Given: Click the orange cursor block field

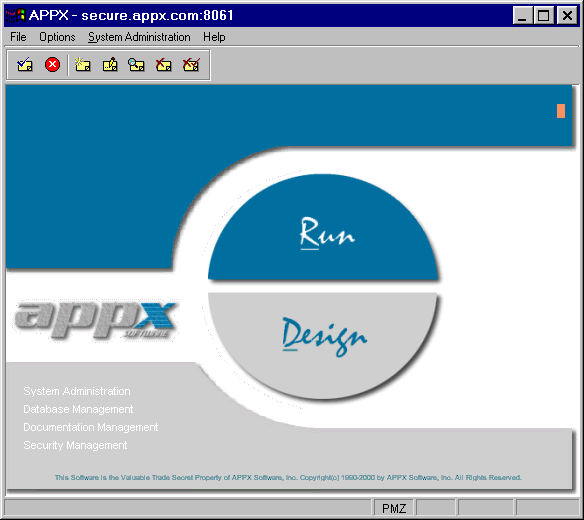Looking at the screenshot, I should click(561, 111).
